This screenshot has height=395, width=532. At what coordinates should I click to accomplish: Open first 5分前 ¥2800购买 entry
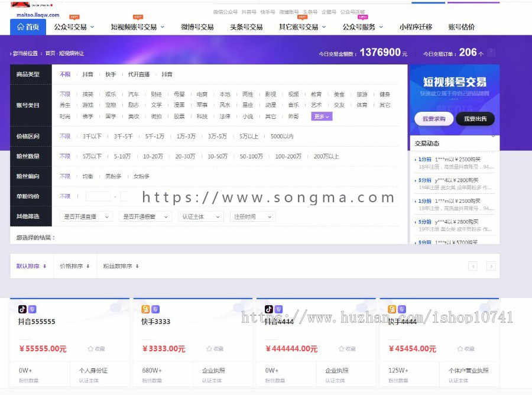(x=455, y=183)
